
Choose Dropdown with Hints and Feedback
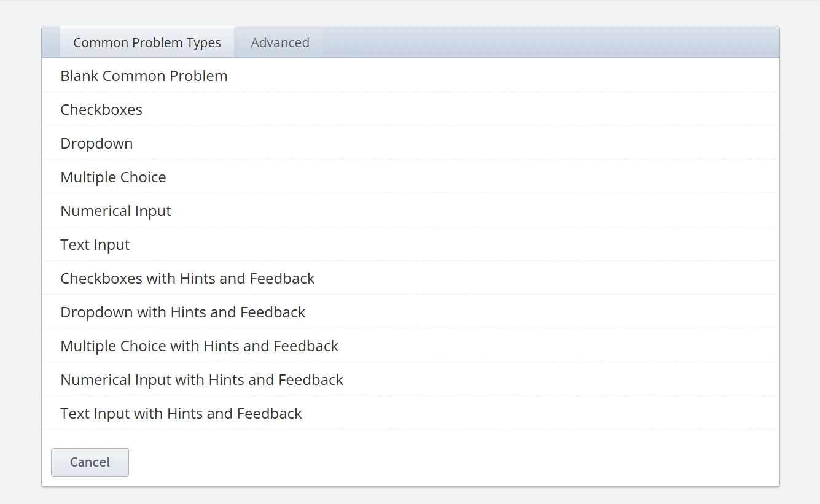pos(410,312)
